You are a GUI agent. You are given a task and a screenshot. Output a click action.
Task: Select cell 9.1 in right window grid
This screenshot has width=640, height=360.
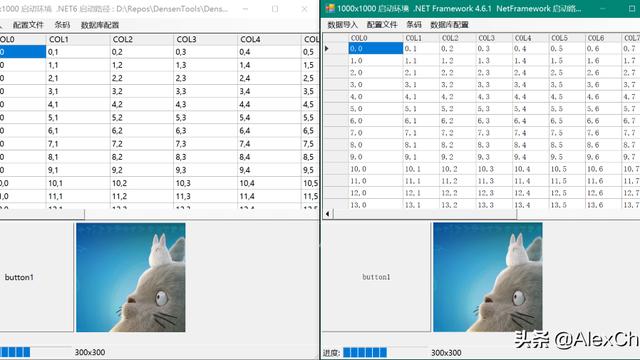422,157
